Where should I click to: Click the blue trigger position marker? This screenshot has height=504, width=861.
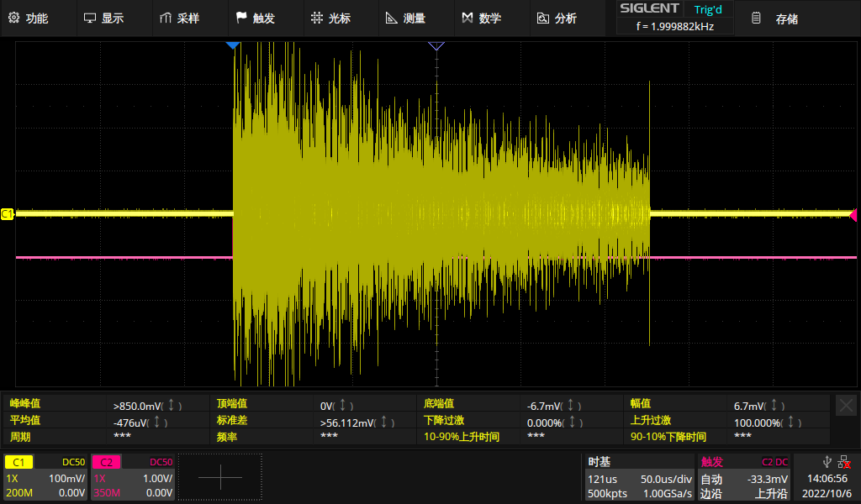[x=234, y=46]
